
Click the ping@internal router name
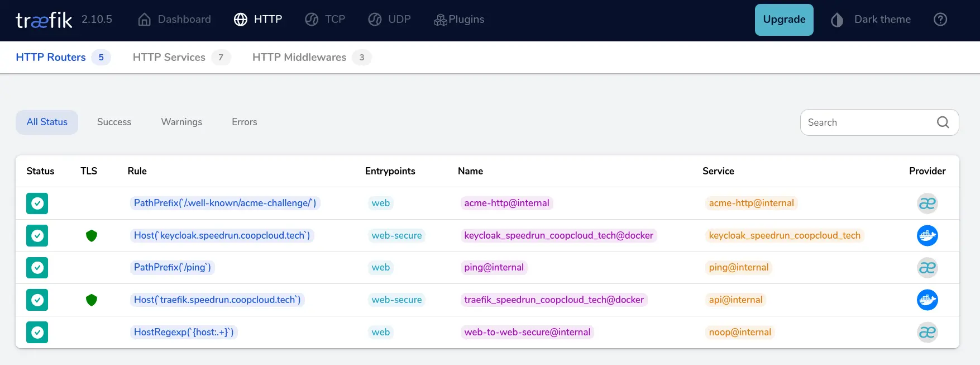pos(494,267)
